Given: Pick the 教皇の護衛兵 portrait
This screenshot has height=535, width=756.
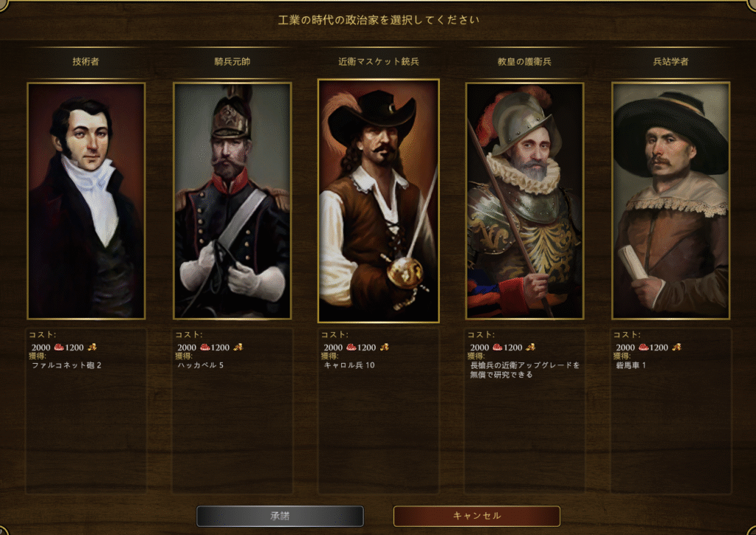Looking at the screenshot, I should coord(525,201).
